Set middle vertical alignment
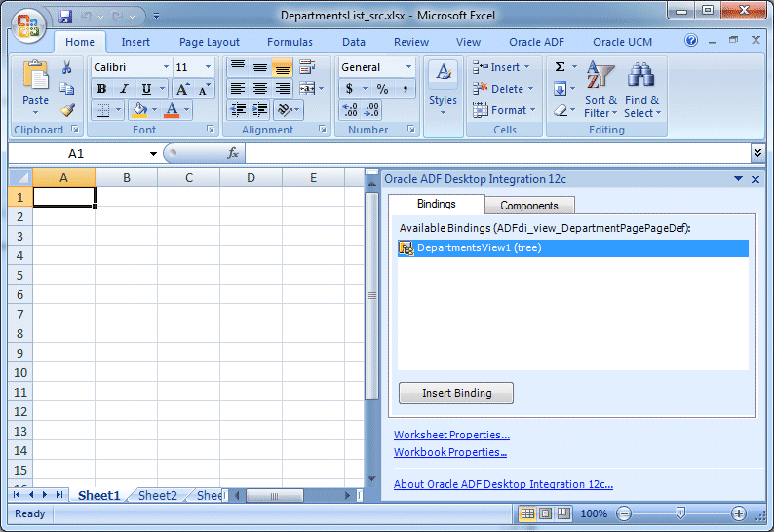774x532 pixels. tap(260, 67)
